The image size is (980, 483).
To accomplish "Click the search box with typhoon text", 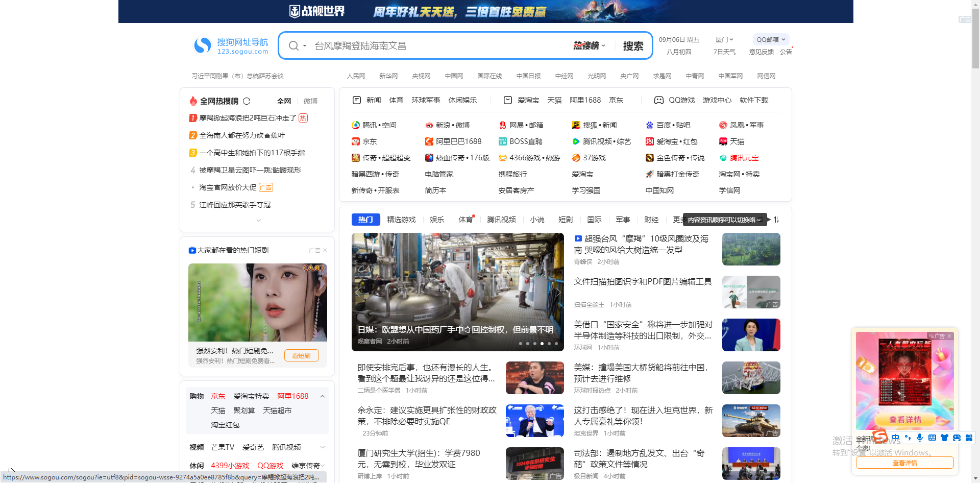I will pos(439,46).
